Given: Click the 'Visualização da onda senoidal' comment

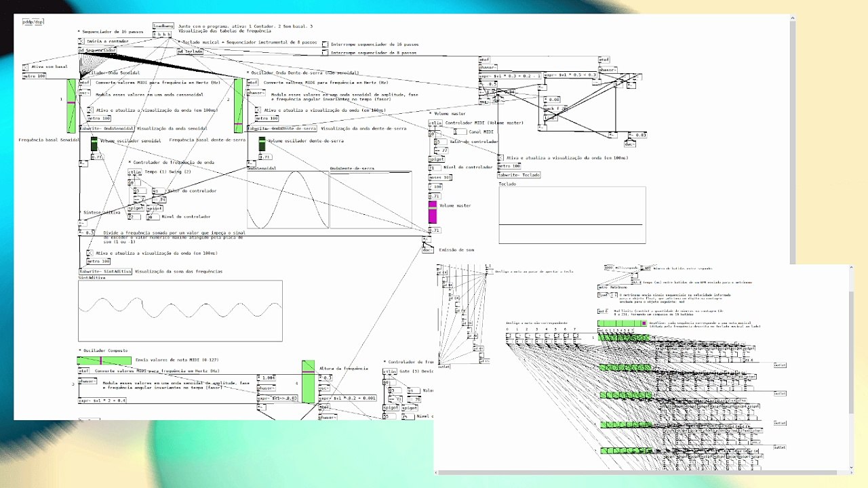Looking at the screenshot, I should [172, 128].
